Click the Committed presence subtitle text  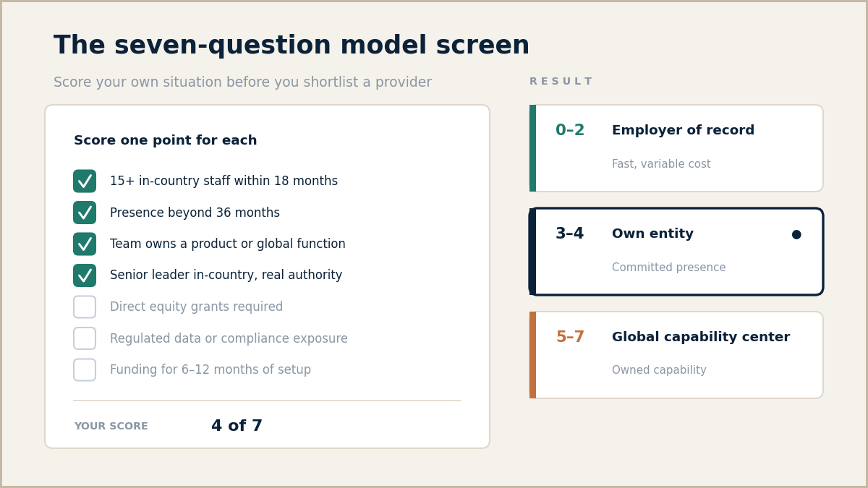(669, 267)
